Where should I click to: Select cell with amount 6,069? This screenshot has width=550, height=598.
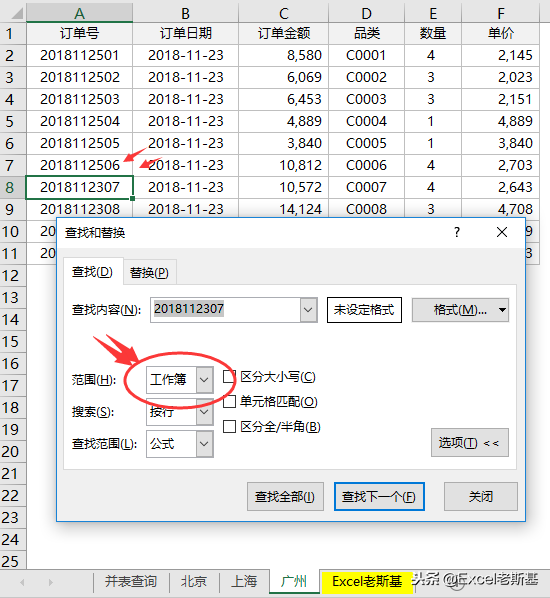click(x=283, y=77)
